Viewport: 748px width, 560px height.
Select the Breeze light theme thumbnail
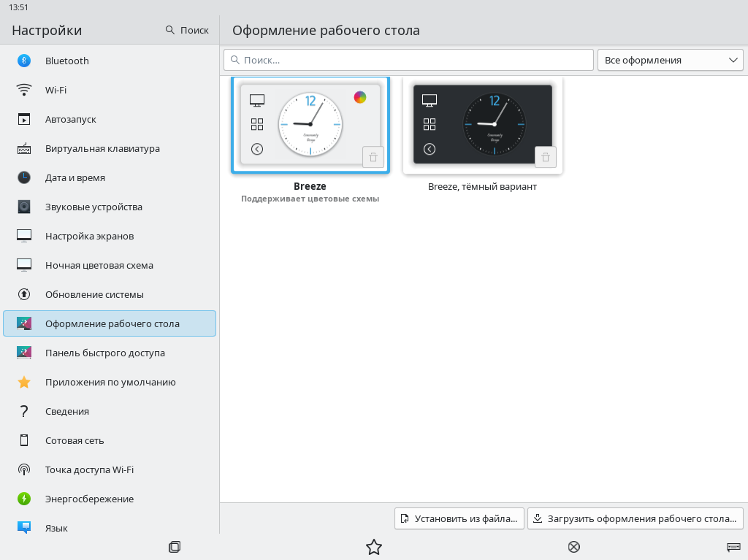[x=310, y=125]
